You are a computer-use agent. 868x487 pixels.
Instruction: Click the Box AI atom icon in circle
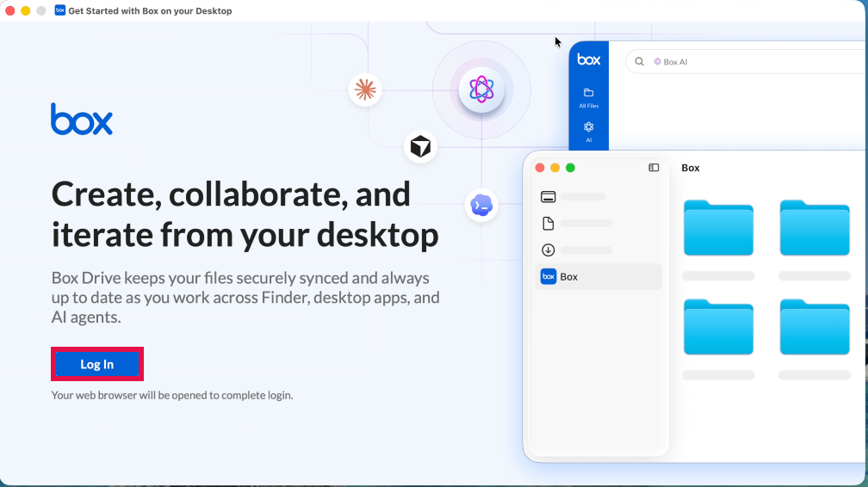click(481, 89)
